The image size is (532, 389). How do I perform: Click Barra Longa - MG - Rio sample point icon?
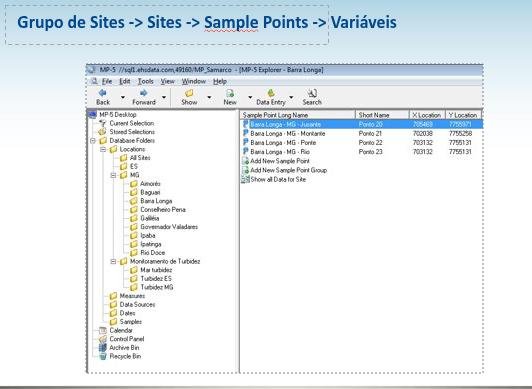(x=246, y=152)
